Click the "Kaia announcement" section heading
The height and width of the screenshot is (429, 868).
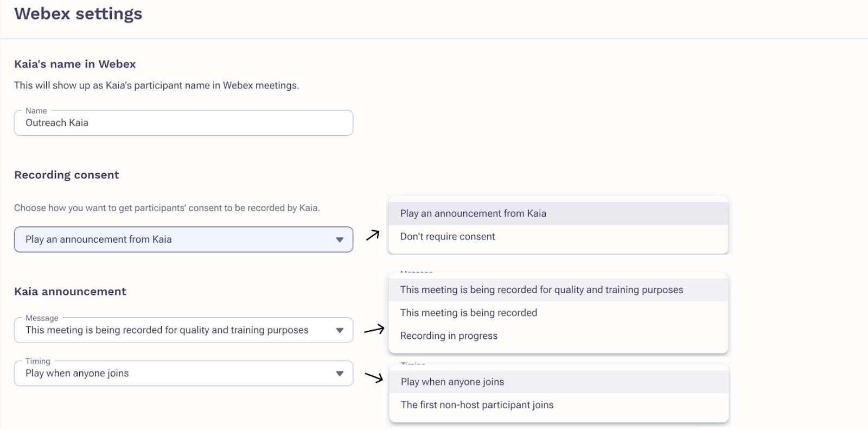click(70, 292)
